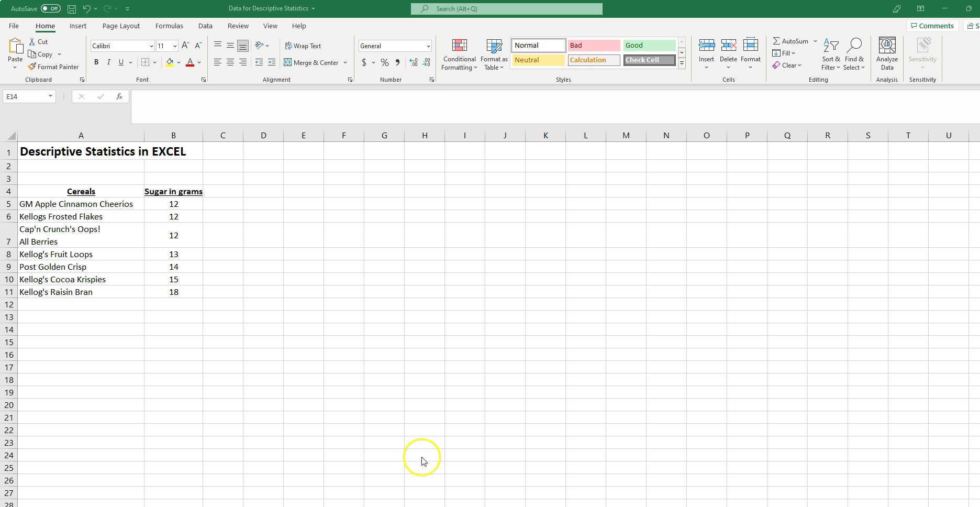Apply Percent Style to the cell

point(384,62)
